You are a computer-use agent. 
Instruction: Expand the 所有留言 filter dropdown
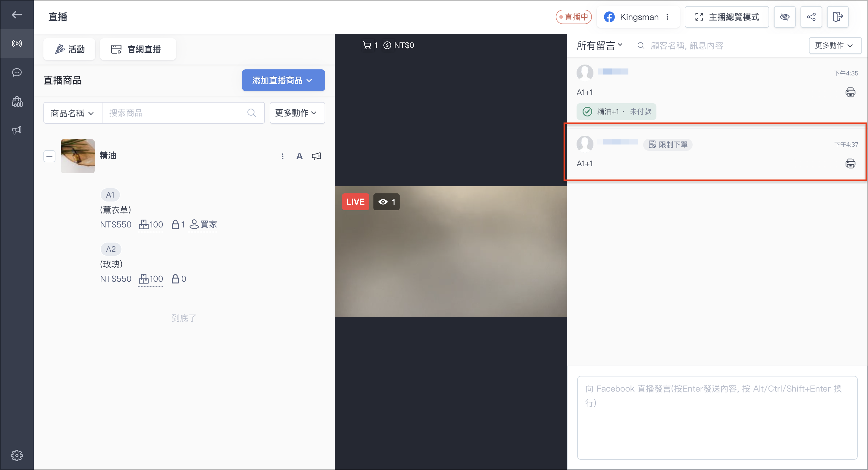[599, 46]
